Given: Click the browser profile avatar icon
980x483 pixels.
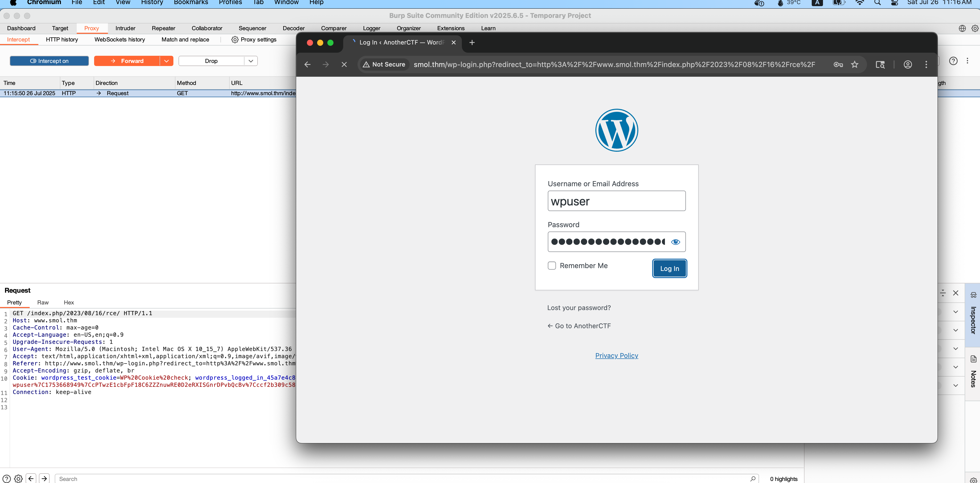Looking at the screenshot, I should click(907, 64).
